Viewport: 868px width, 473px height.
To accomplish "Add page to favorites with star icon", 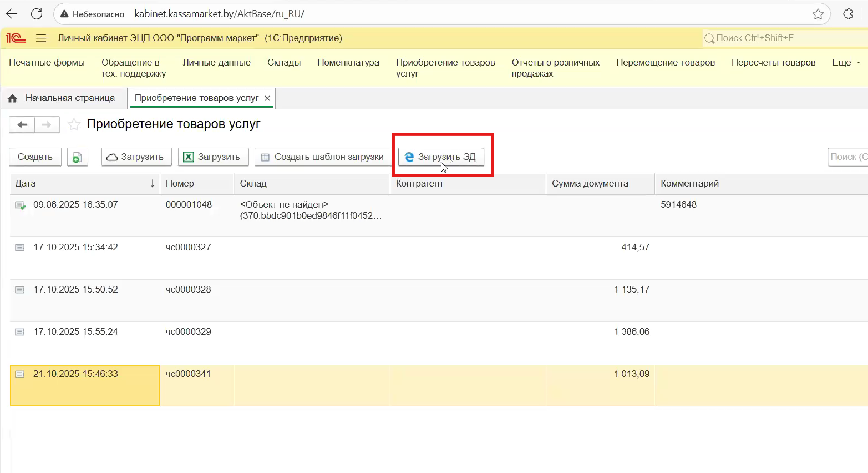I will 74,124.
